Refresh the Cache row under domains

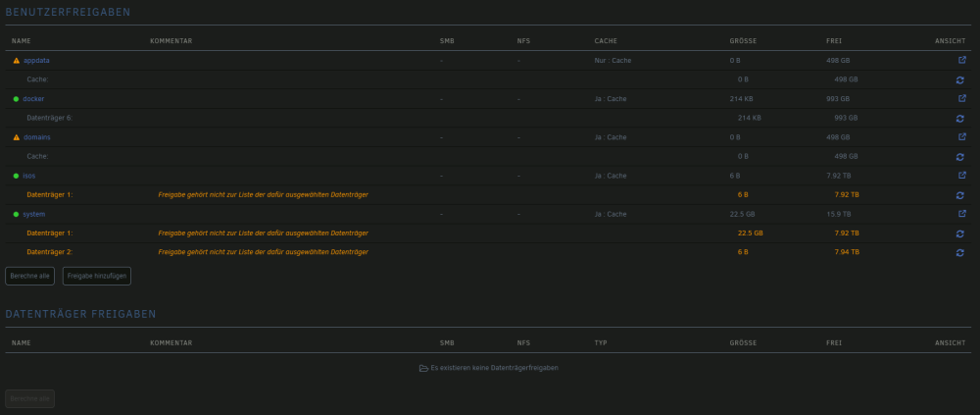(960, 157)
